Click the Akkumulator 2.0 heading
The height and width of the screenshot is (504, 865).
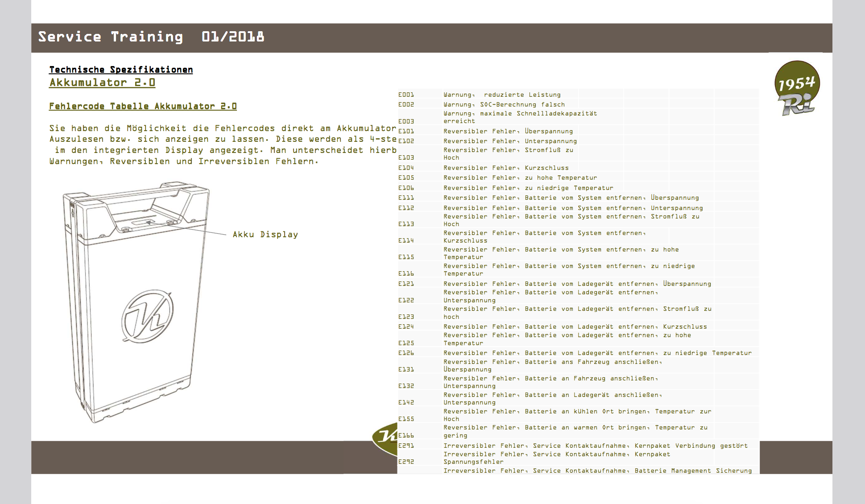pyautogui.click(x=102, y=83)
